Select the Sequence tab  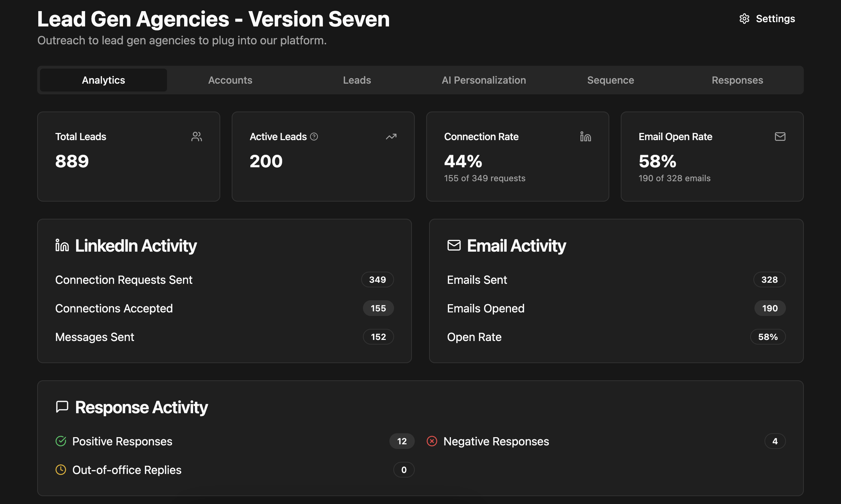pos(610,80)
